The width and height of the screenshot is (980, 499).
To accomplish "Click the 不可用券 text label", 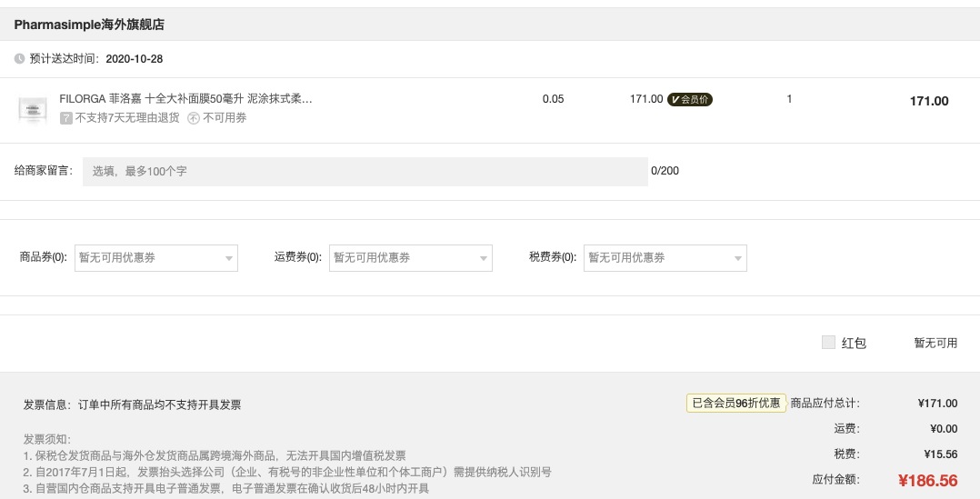I will coord(225,118).
